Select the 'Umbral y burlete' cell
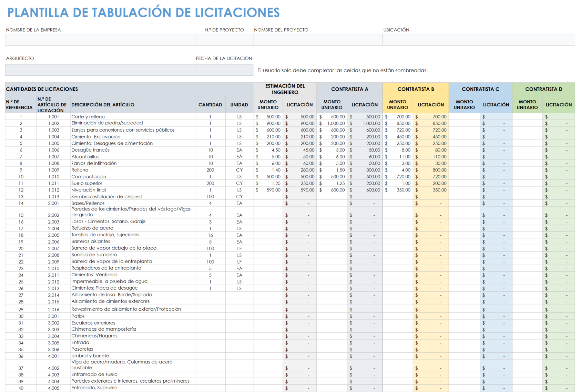The height and width of the screenshot is (392, 581). pos(133,356)
